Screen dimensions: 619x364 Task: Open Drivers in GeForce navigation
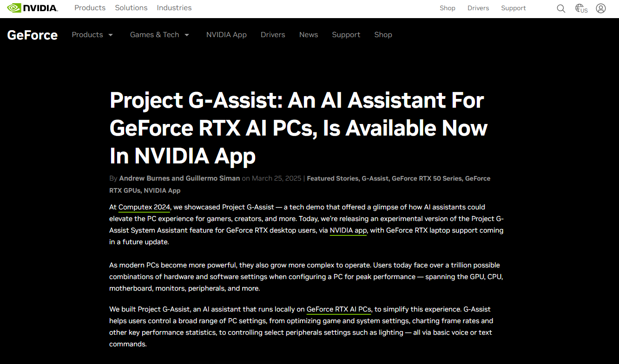click(273, 35)
